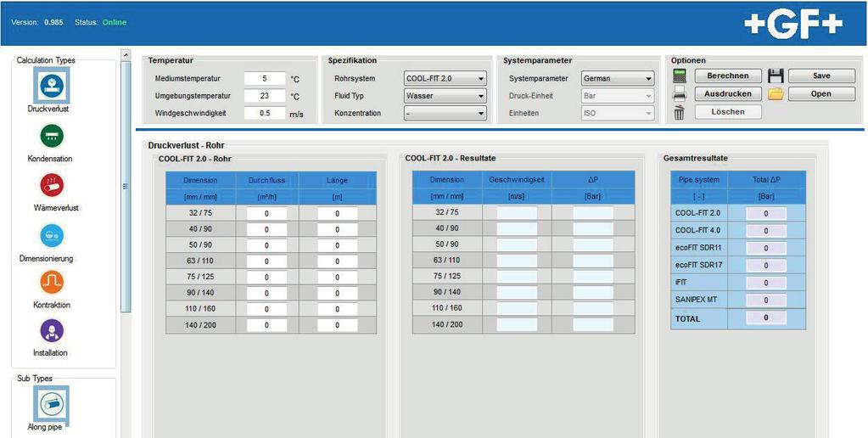Open the Systemparameter German dropdown

[x=618, y=79]
